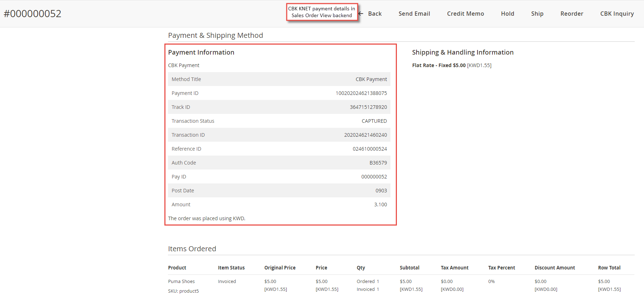Click the 0% tax percent cell
This screenshot has width=644, height=303.
click(x=491, y=282)
